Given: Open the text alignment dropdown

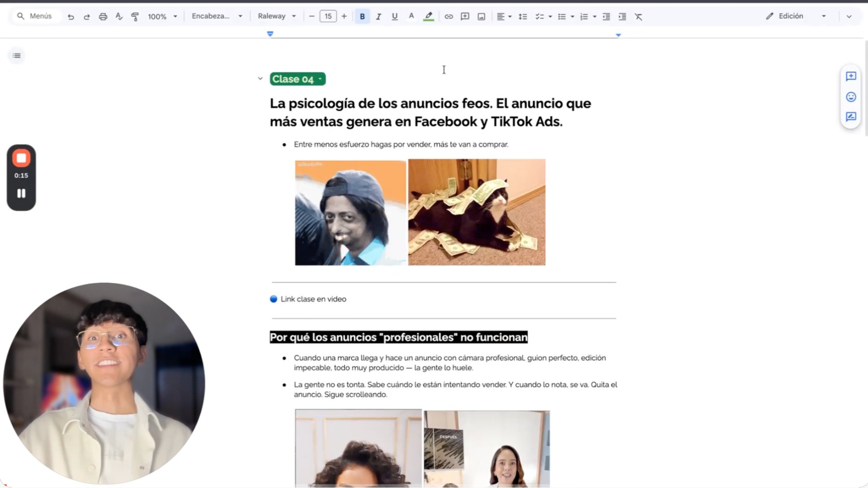Looking at the screenshot, I should click(504, 17).
